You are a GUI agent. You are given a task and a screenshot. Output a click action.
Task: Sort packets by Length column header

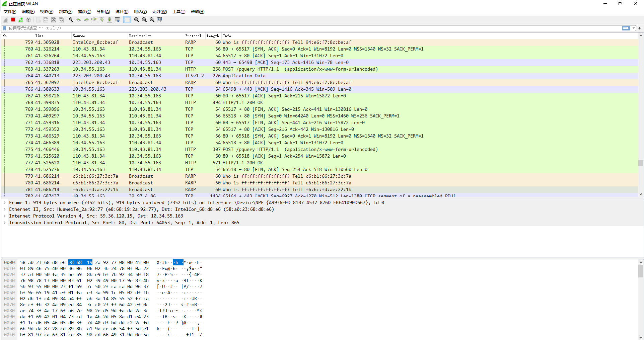pyautogui.click(x=213, y=36)
